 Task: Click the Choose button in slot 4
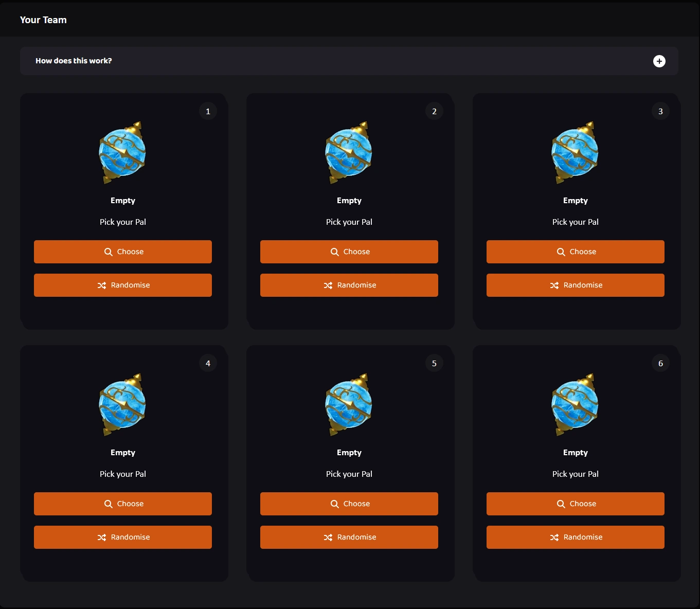[123, 504]
